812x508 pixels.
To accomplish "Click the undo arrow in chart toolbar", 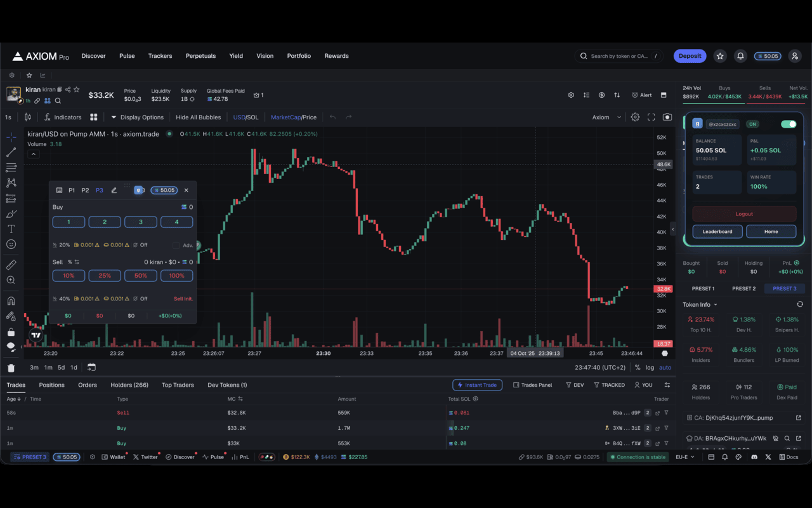I will (x=333, y=117).
